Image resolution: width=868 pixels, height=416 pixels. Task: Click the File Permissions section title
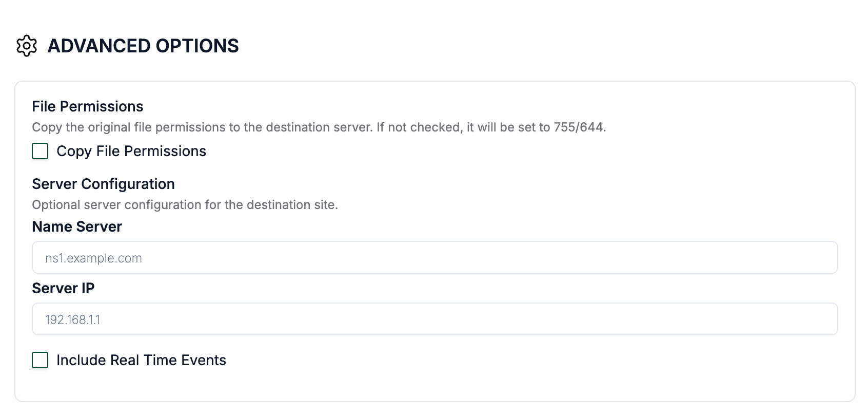click(x=88, y=106)
